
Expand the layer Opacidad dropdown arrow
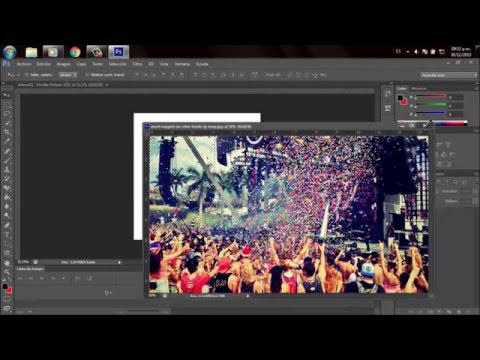(475, 191)
